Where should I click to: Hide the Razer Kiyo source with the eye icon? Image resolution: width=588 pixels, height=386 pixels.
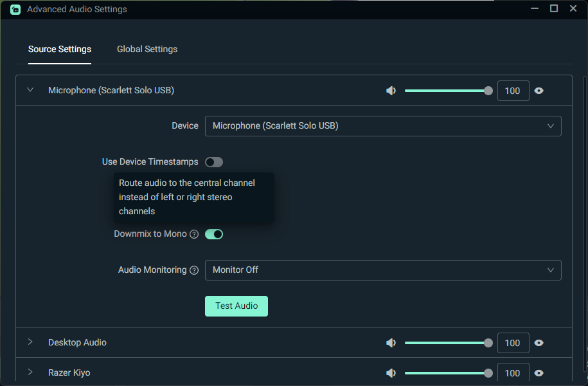[539, 372]
